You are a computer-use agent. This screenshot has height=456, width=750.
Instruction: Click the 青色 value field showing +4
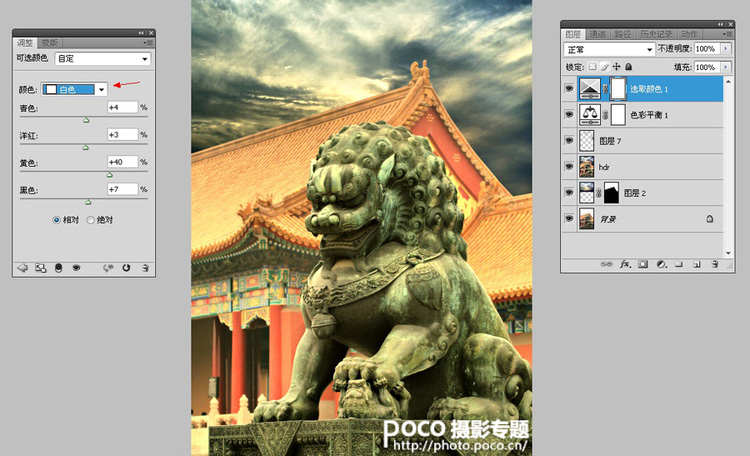point(122,107)
